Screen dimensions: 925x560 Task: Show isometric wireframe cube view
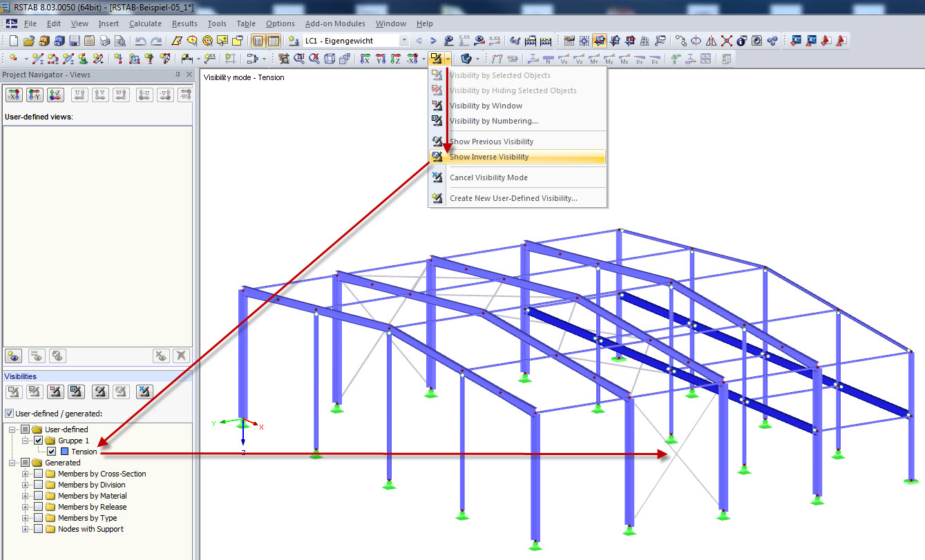329,59
